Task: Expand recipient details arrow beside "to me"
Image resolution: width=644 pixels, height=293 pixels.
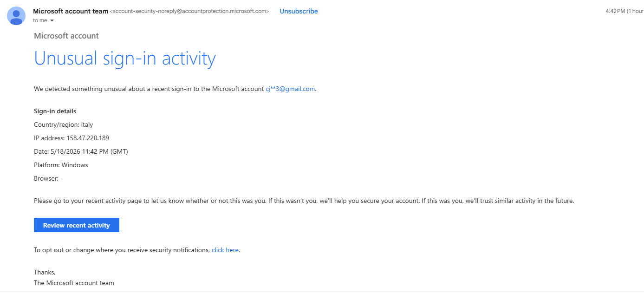Action: [x=52, y=21]
